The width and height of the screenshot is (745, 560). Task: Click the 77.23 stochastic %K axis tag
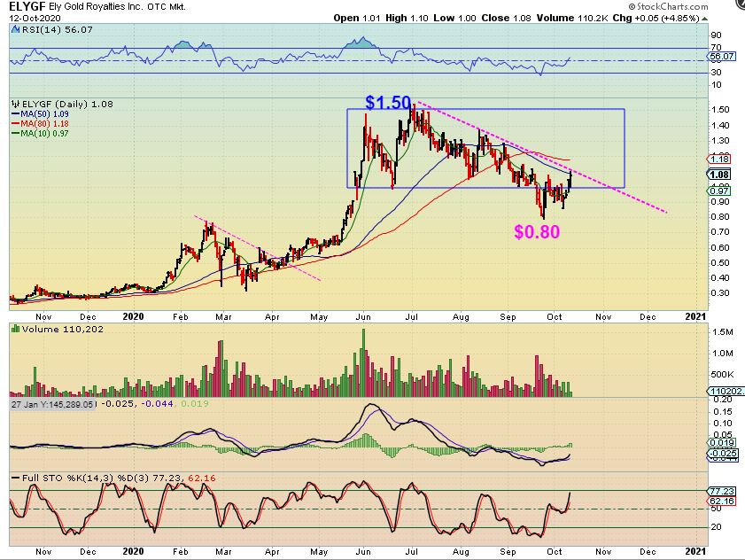coord(722,491)
